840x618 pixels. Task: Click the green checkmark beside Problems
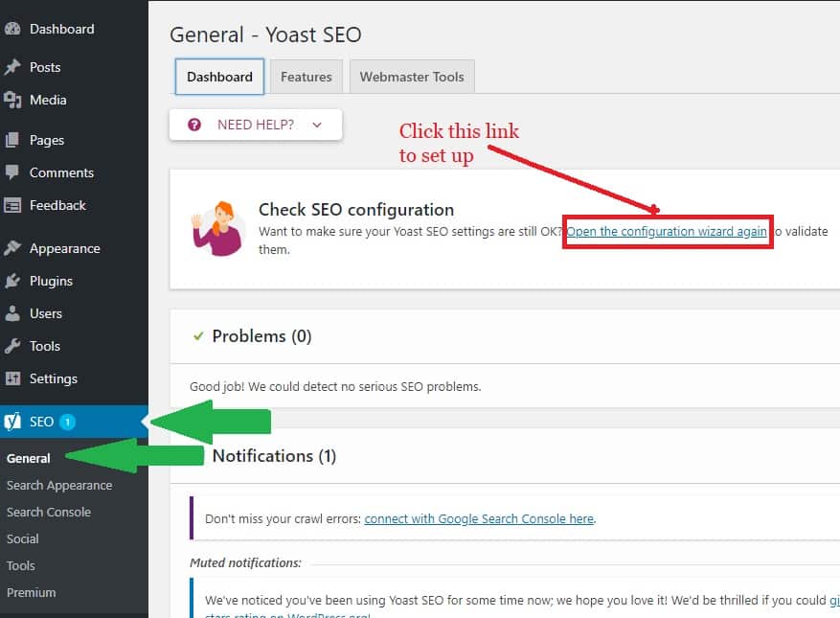[x=198, y=336]
